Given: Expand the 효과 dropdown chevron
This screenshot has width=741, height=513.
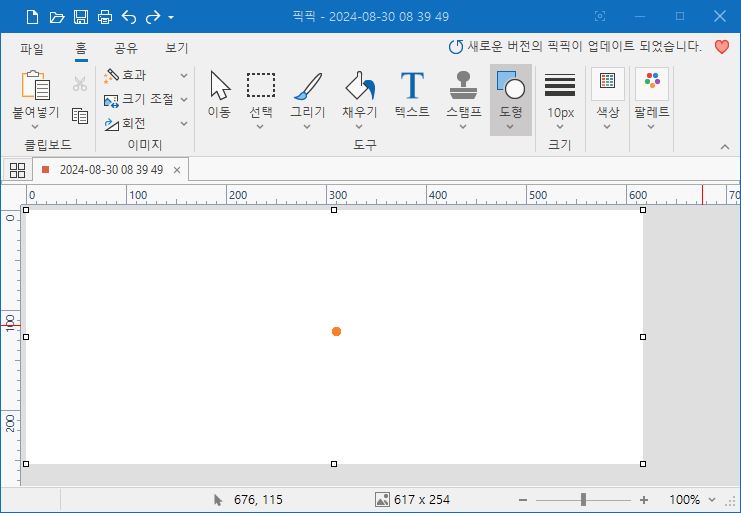Looking at the screenshot, I should coord(184,76).
